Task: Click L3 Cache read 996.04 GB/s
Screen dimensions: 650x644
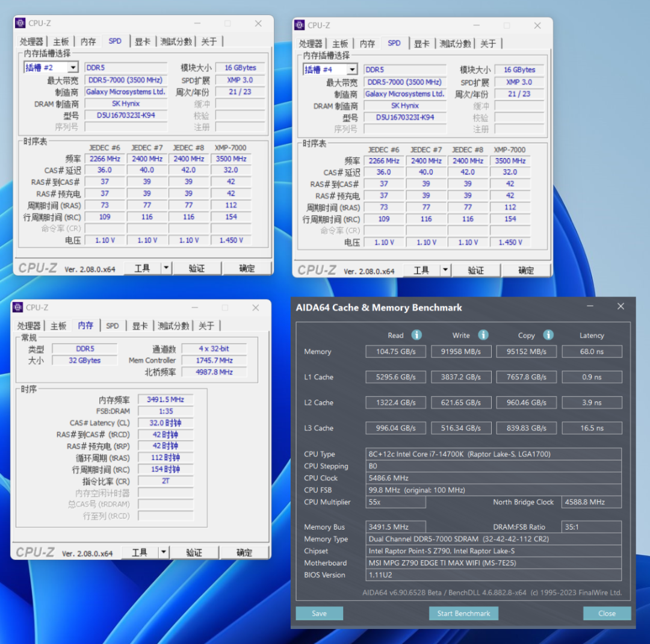Action: coord(395,428)
